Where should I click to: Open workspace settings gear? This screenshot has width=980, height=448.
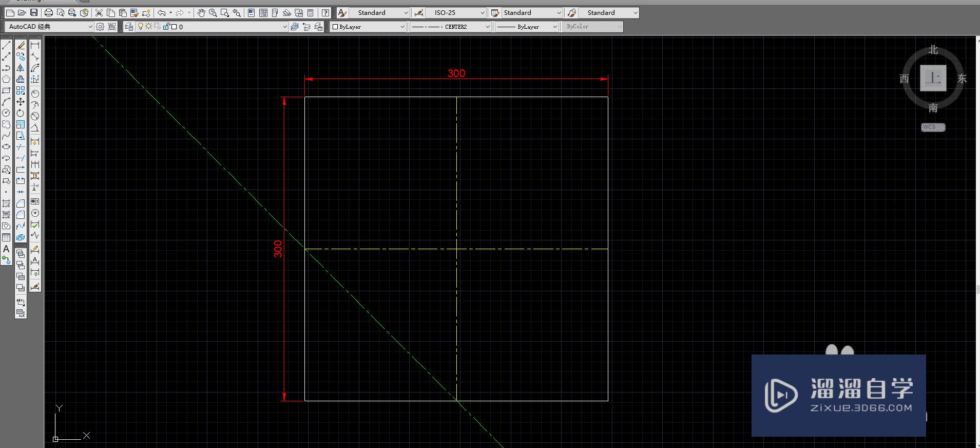pos(100,27)
